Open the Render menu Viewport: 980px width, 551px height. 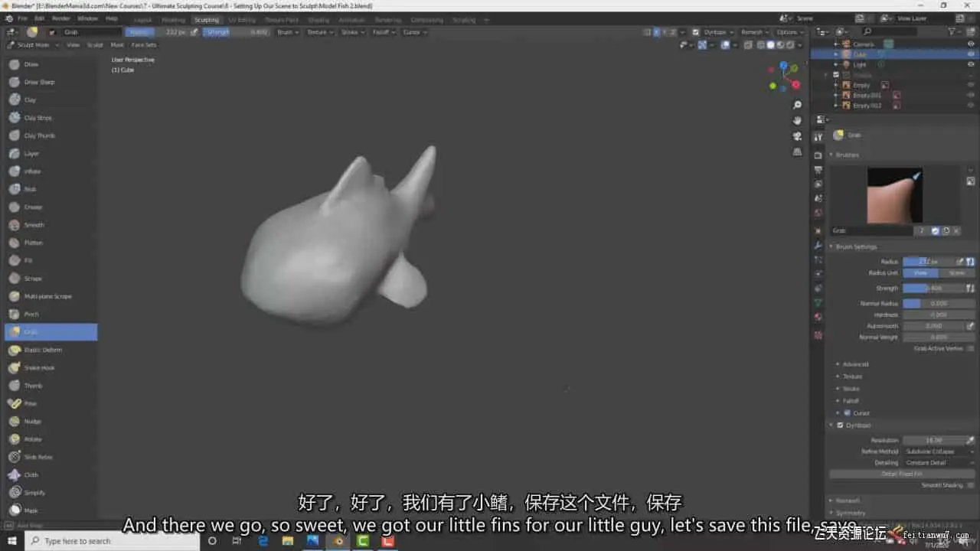61,18
